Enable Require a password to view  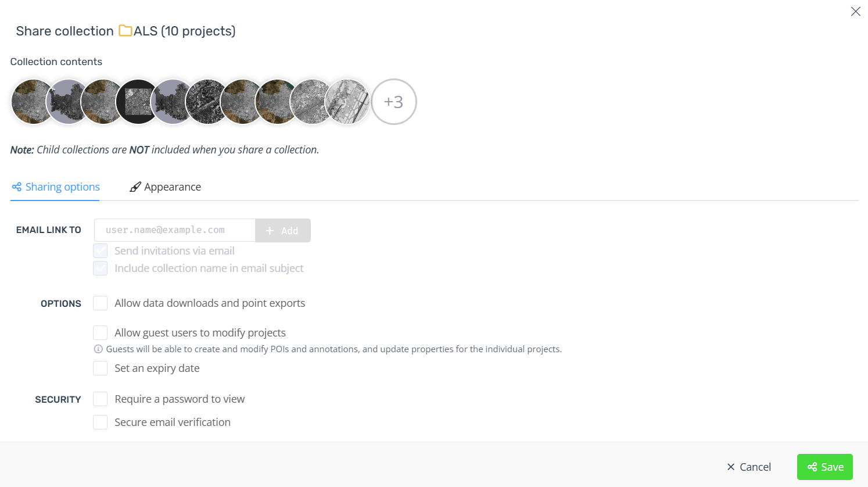pos(101,399)
